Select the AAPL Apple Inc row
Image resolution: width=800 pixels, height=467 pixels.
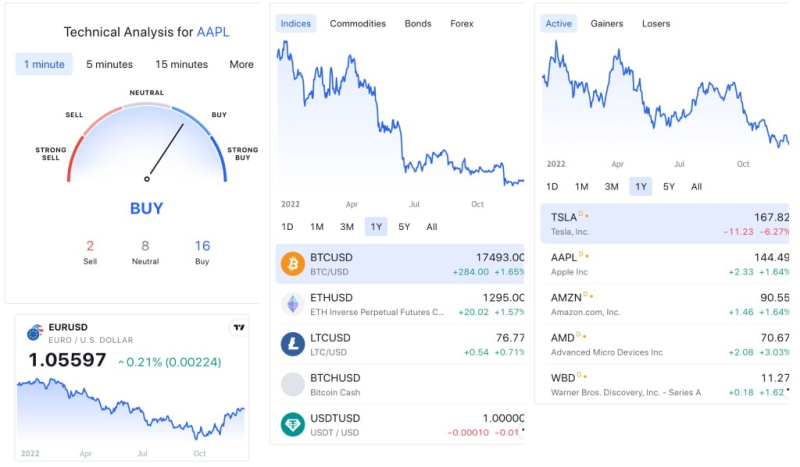[x=665, y=264]
